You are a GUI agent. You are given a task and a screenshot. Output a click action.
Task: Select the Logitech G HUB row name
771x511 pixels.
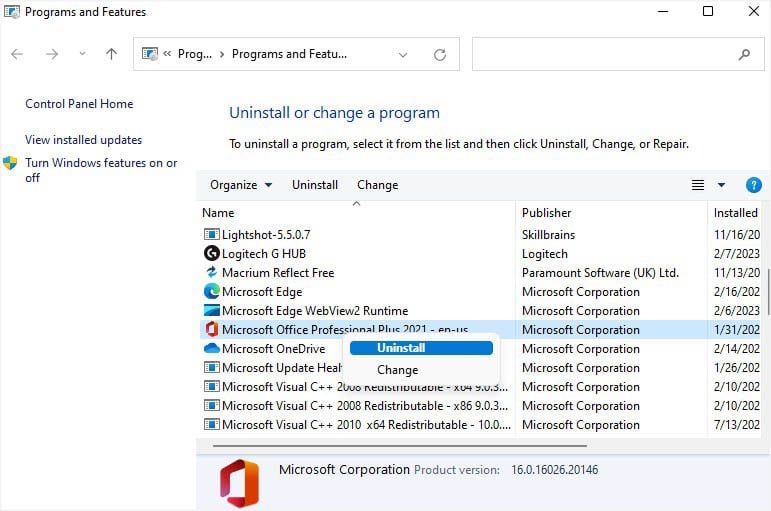[264, 254]
